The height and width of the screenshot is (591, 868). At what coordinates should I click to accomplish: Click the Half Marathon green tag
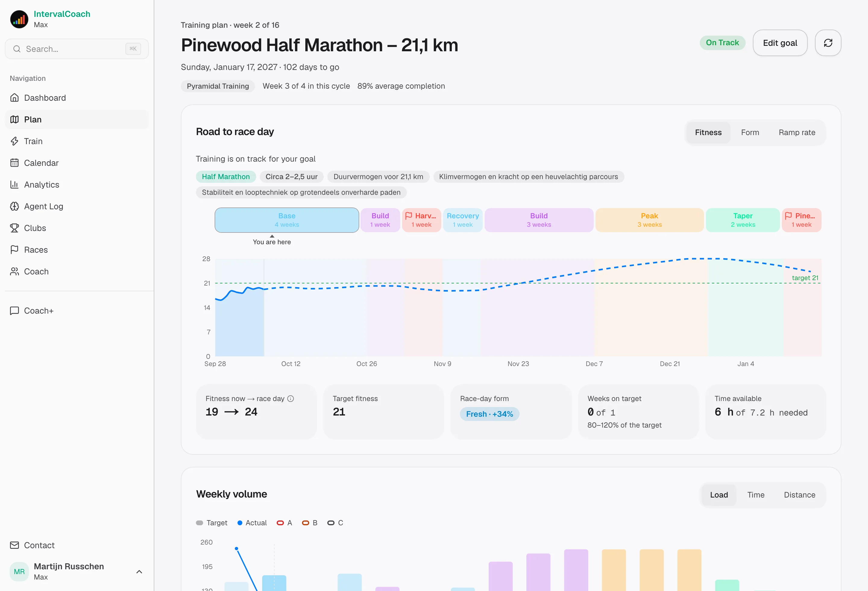(226, 177)
